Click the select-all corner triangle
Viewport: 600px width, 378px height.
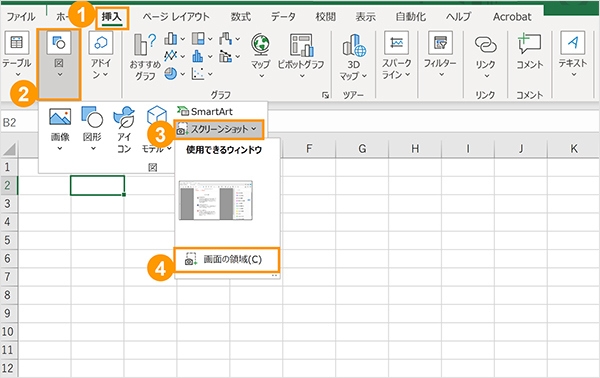pyautogui.click(x=9, y=148)
